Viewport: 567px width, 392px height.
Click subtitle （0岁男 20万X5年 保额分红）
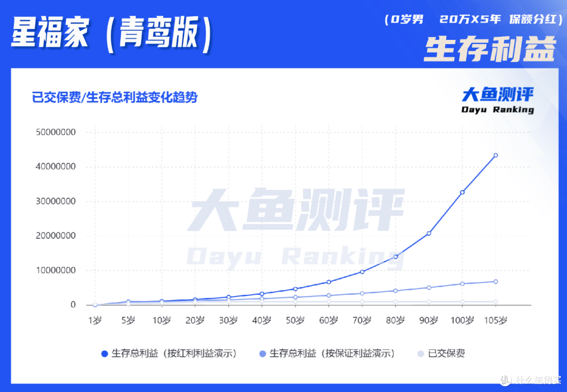[474, 19]
